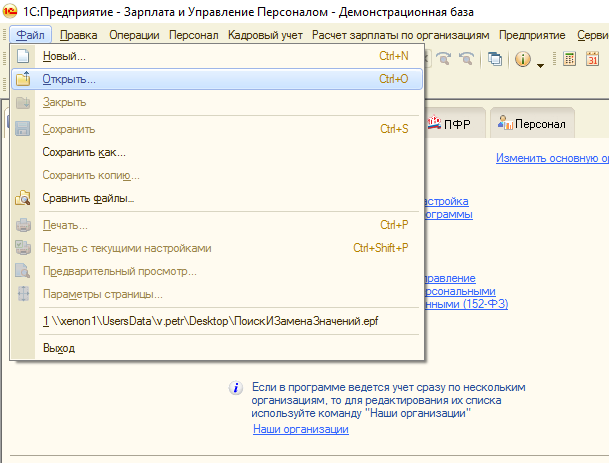This screenshot has height=463, width=609.
Task: Choose 'Сохранить как...' menu item
Action: [218, 152]
